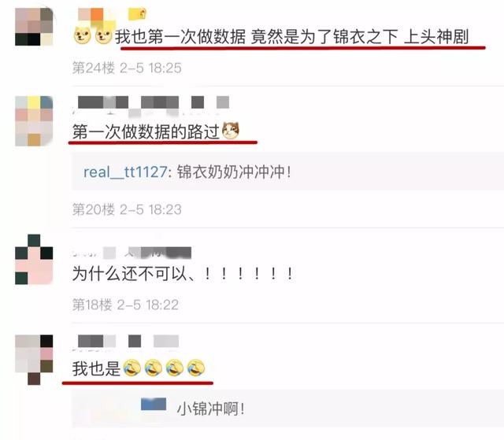Open the reply 小锦冲啊!
The image size is (504, 440).
[211, 409]
